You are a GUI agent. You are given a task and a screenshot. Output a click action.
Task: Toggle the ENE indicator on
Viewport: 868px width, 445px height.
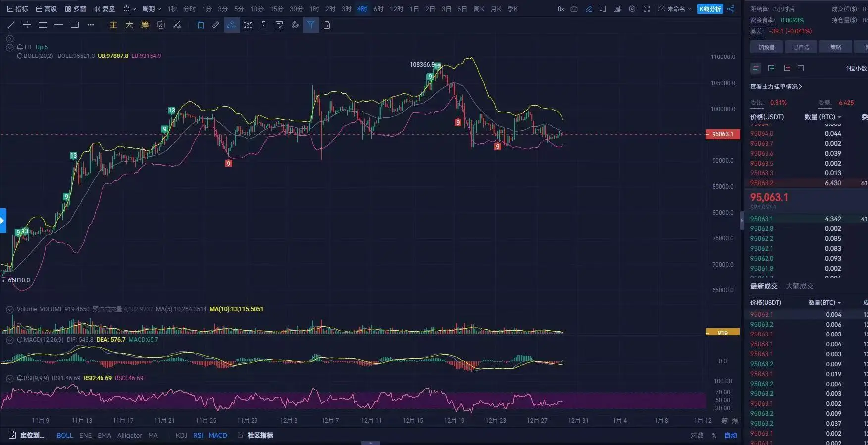[x=85, y=435]
